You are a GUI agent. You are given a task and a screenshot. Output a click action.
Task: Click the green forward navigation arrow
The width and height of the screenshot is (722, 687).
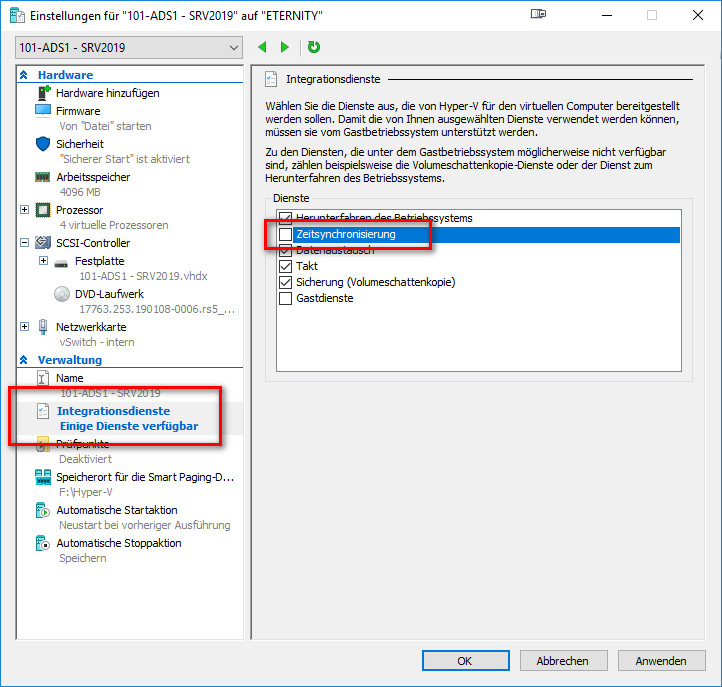click(x=285, y=47)
